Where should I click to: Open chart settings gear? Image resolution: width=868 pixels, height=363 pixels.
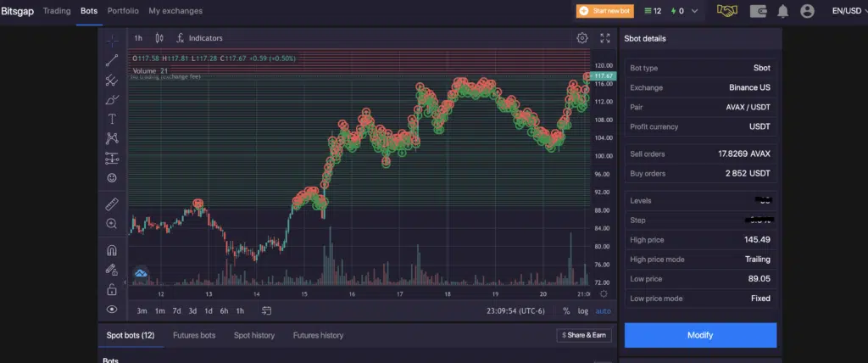[582, 38]
